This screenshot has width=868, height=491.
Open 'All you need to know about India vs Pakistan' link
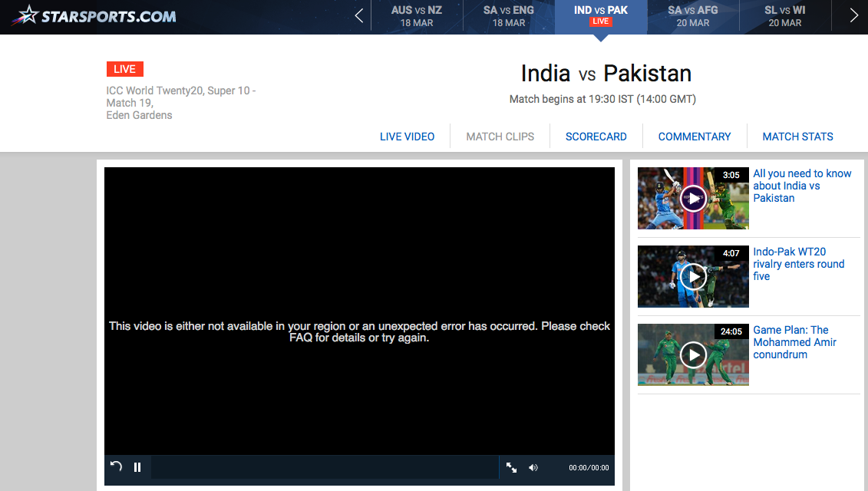coord(802,186)
